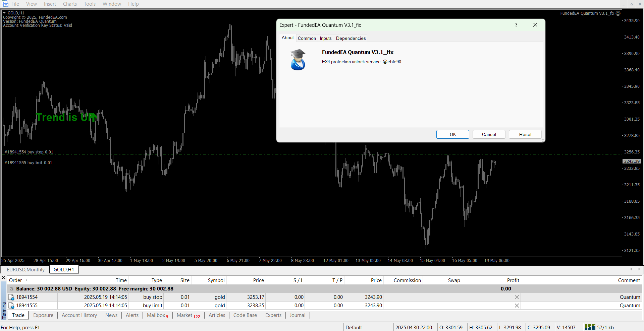The height and width of the screenshot is (331, 644).
Task: Click the connection bars status icon
Action: point(590,327)
